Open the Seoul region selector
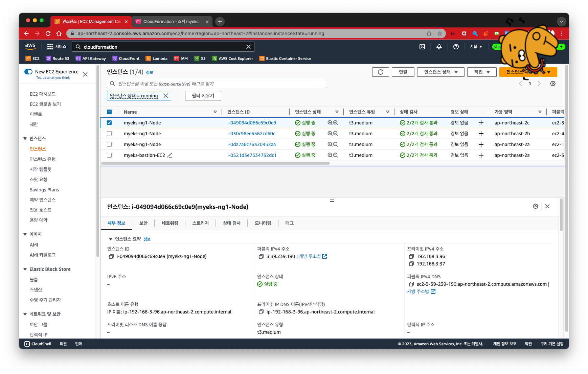This screenshot has width=588, height=374. (476, 47)
